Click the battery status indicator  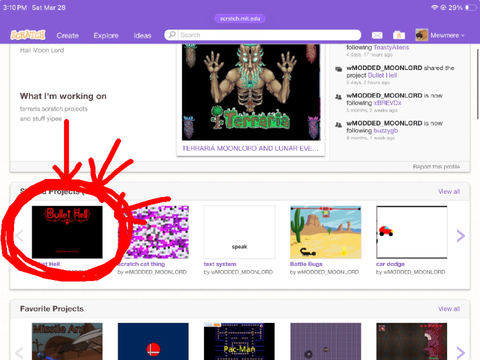coord(471,7)
